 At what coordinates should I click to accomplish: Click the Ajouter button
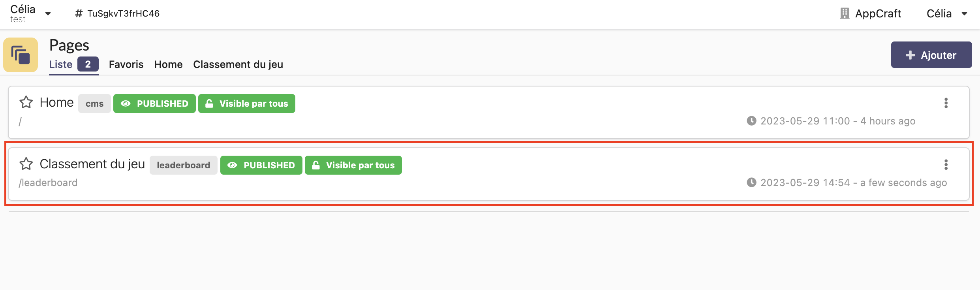tap(931, 55)
